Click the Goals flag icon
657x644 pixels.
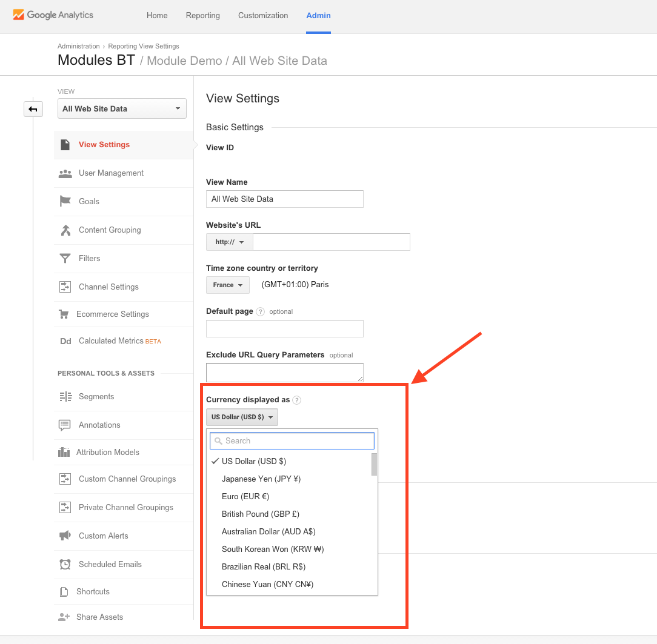click(65, 201)
